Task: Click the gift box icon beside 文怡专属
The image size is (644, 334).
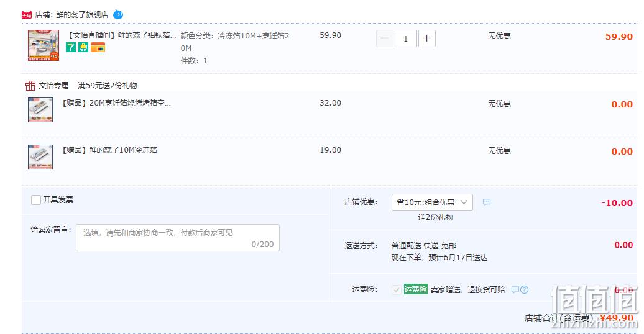Action: (30, 85)
